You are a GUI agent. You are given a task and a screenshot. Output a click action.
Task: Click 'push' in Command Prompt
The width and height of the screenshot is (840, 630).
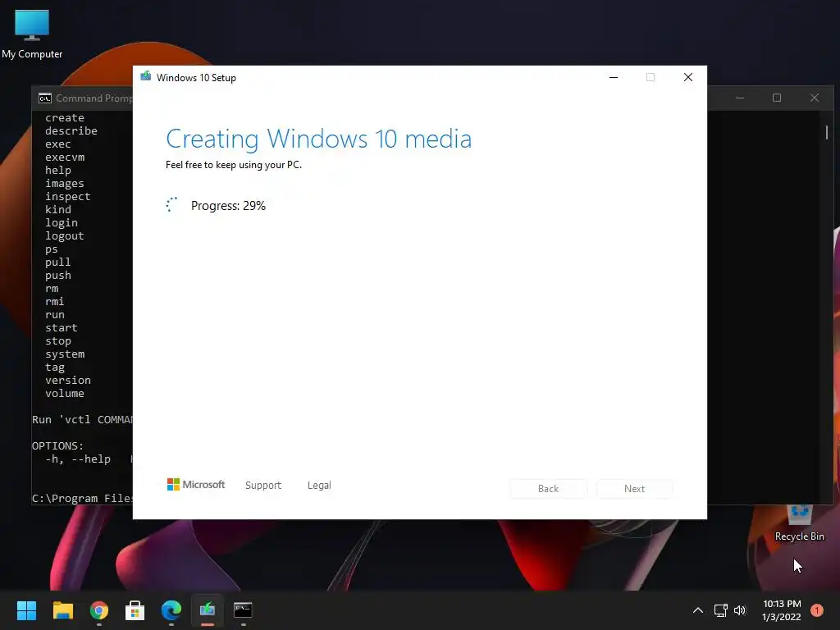click(58, 276)
